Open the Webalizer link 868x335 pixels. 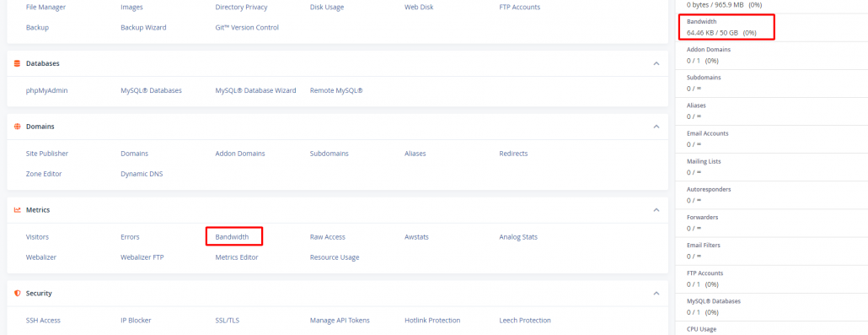(41, 257)
